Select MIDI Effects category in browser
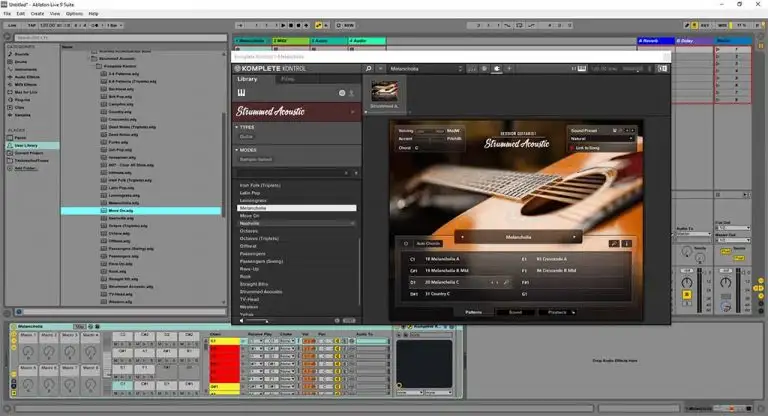This screenshot has width=768, height=416. click(x=24, y=84)
